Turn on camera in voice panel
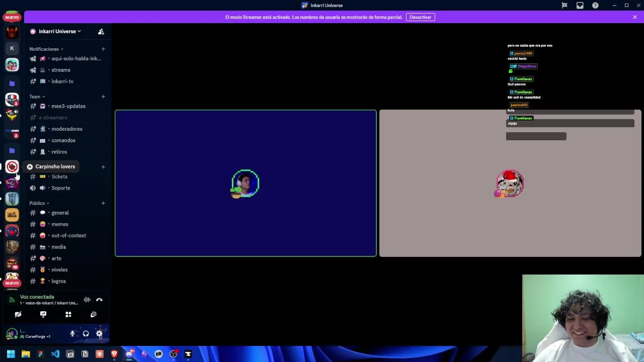The height and width of the screenshot is (362, 644). pos(18,314)
